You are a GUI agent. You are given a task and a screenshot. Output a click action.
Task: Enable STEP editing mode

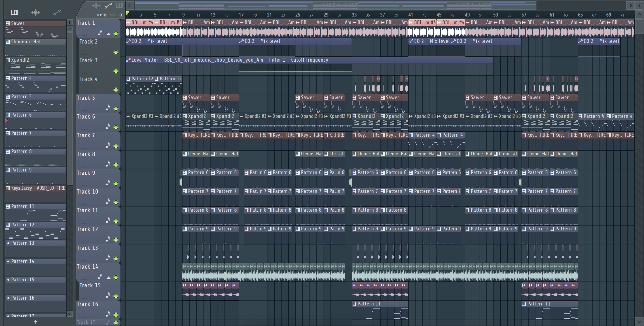tap(105, 15)
